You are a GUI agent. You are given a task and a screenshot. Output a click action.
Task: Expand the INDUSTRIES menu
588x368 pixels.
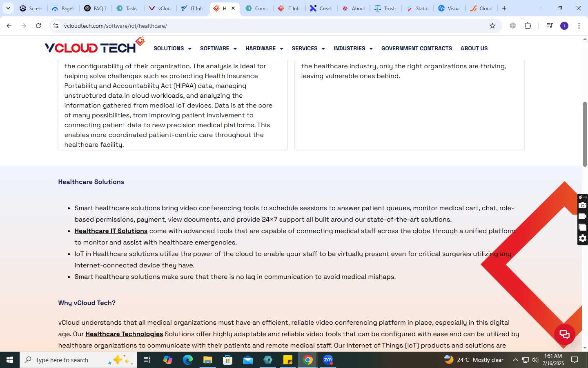pyautogui.click(x=353, y=48)
